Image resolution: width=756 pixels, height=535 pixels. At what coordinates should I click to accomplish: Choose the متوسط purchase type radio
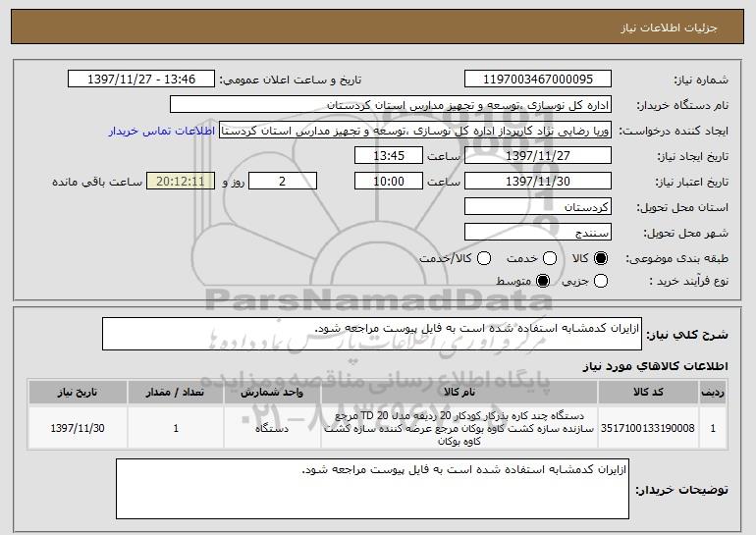pos(543,281)
